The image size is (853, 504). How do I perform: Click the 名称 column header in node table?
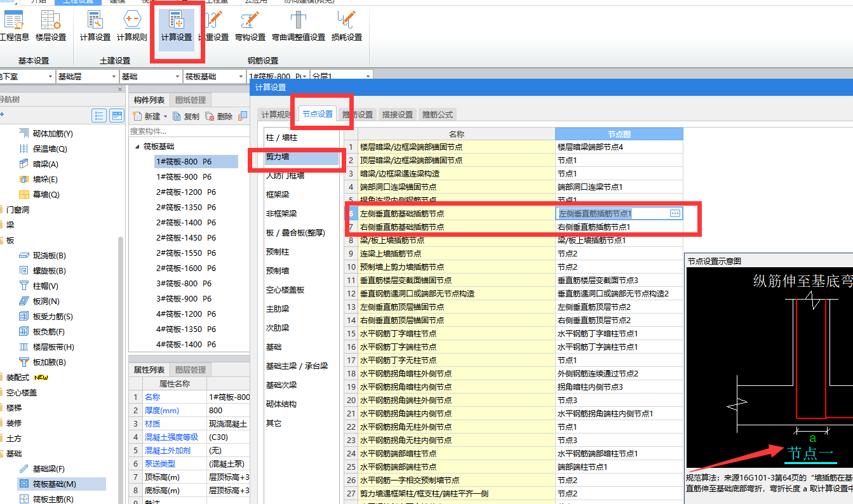(x=457, y=134)
